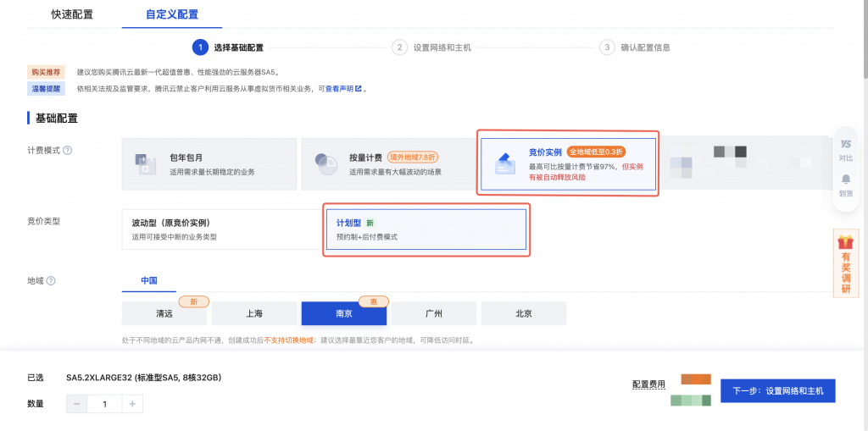Switch to 中国 region tab
868x431 pixels.
[x=148, y=280]
